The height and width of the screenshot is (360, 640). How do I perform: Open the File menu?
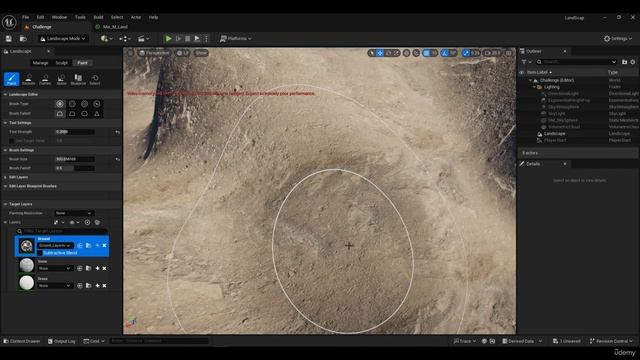(26, 17)
